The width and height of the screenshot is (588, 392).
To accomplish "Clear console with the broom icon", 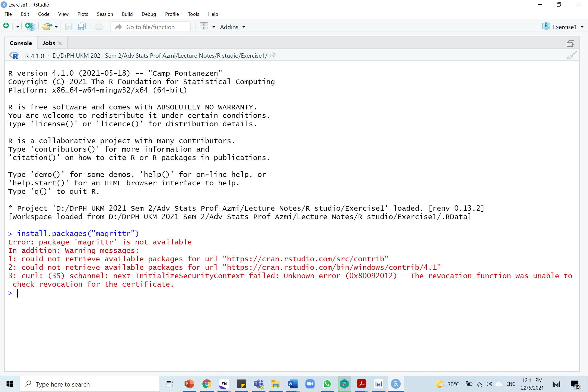I will point(571,56).
